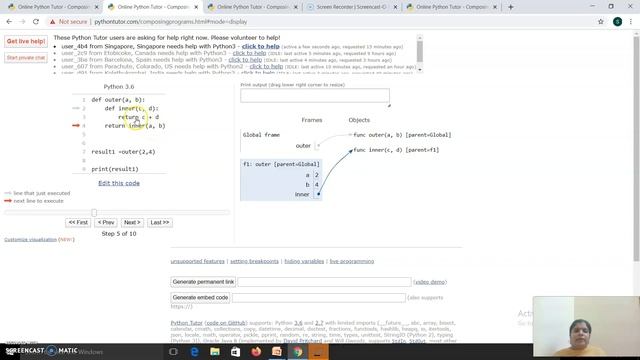Jump to first step with << First
The image size is (640, 360).
coord(78,222)
